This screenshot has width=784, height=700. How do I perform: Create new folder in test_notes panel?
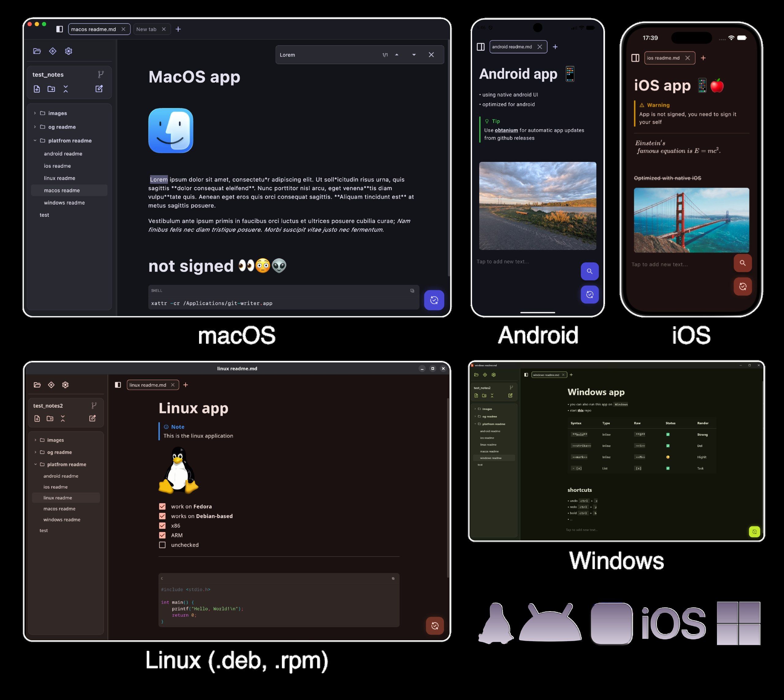(x=51, y=89)
